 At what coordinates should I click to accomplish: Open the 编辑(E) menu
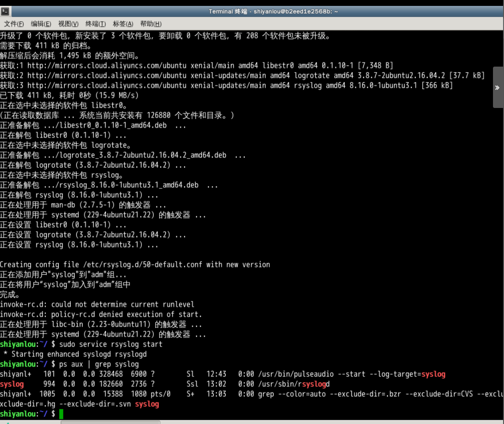[40, 23]
